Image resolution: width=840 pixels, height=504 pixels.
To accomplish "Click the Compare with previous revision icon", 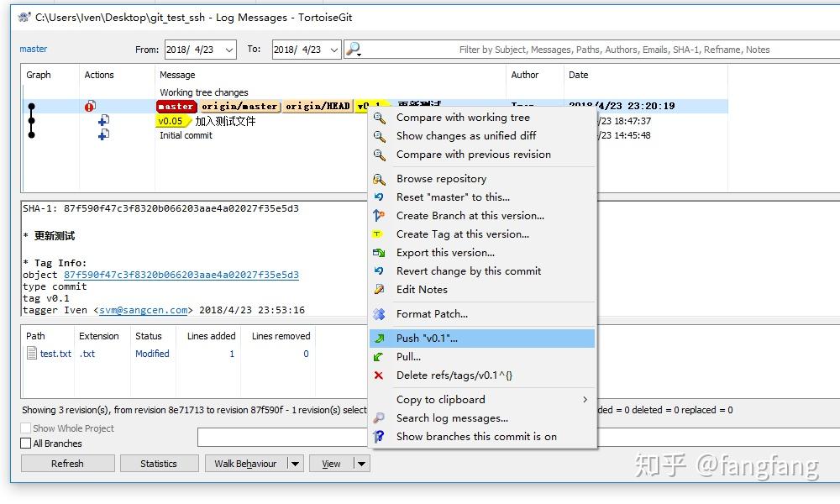I will pos(380,155).
